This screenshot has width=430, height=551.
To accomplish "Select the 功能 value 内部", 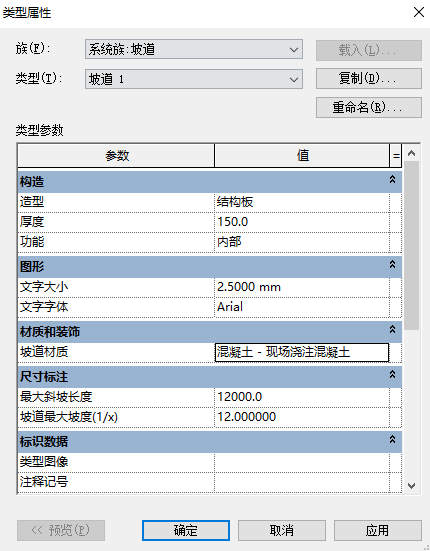I will pos(302,242).
